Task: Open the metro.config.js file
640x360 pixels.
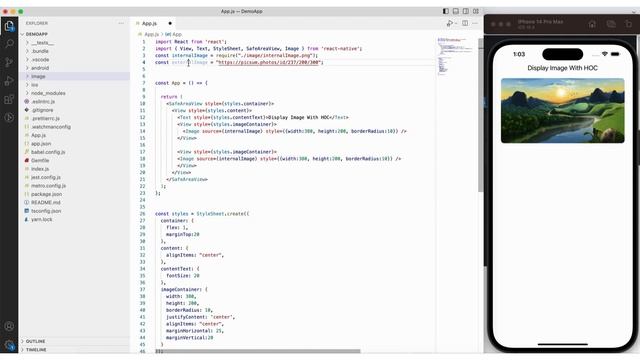Action: coord(48,186)
